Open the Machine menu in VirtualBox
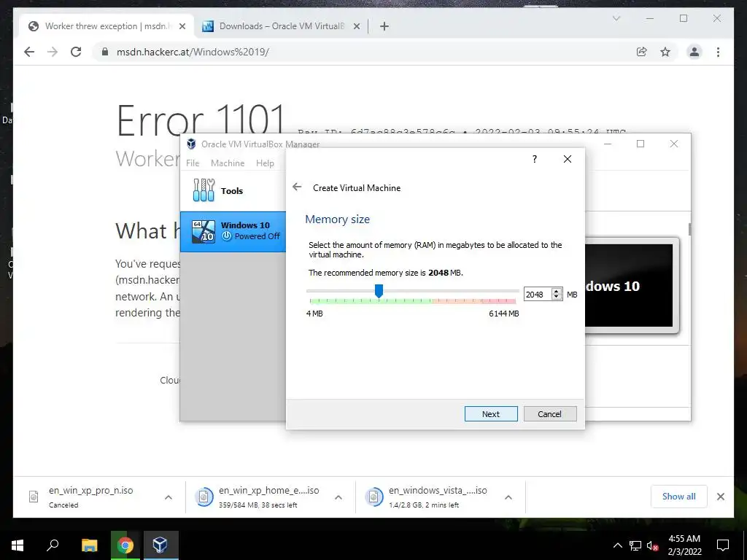Image resolution: width=747 pixels, height=560 pixels. (x=228, y=163)
